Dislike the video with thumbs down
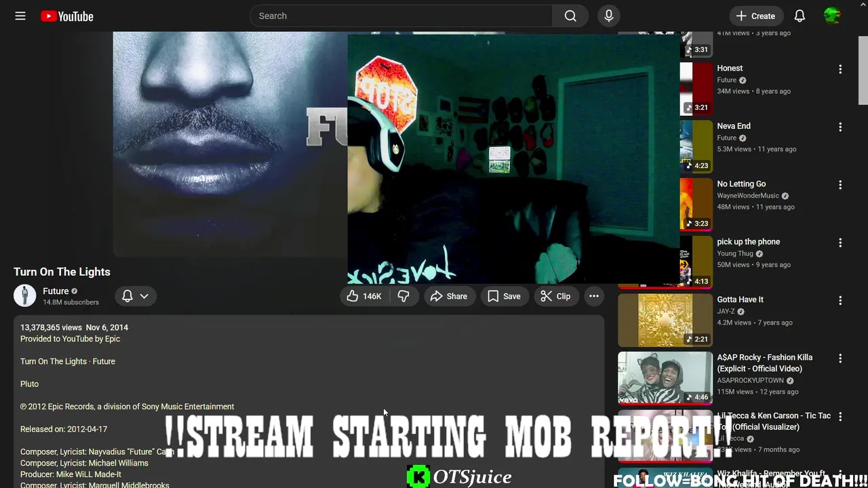This screenshot has height=488, width=868. (403, 296)
